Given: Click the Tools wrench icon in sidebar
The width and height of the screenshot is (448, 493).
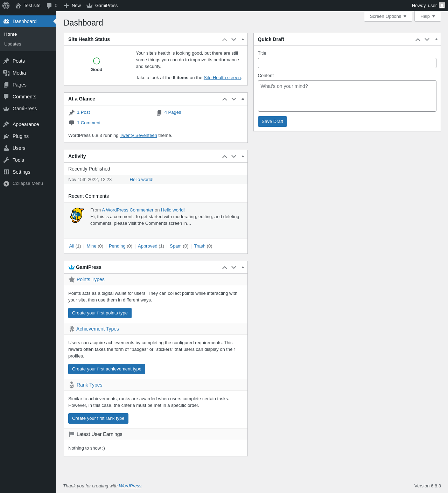Looking at the screenshot, I should (x=6, y=160).
